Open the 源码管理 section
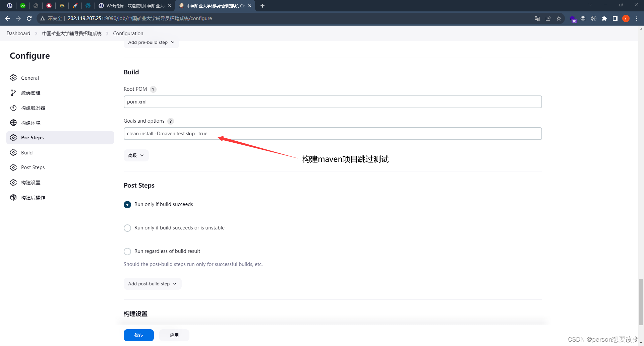The height and width of the screenshot is (346, 644). pos(60,93)
